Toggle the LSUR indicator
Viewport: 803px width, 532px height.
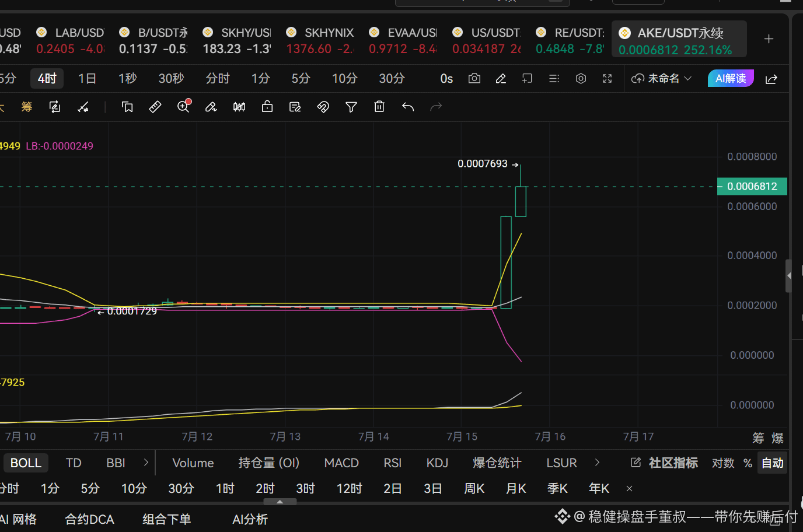pos(561,463)
